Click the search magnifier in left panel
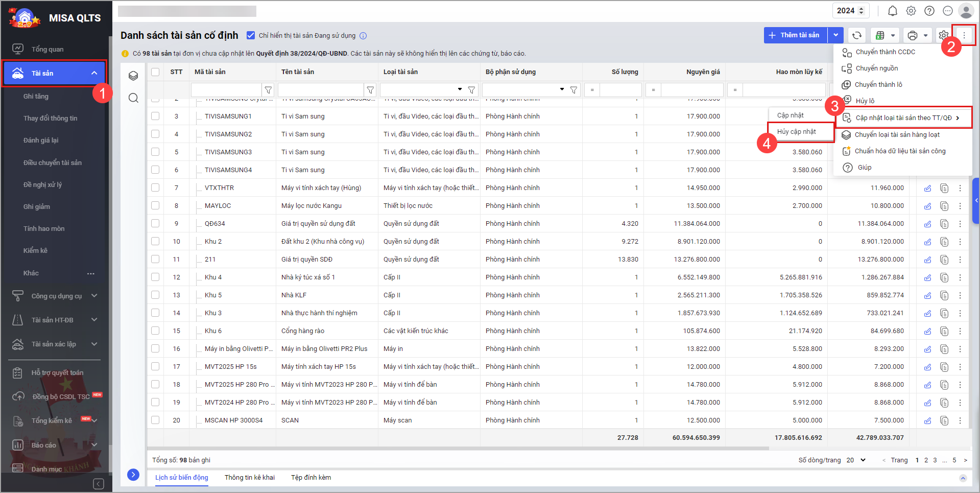Screen dimensions: 980x493 (133, 98)
